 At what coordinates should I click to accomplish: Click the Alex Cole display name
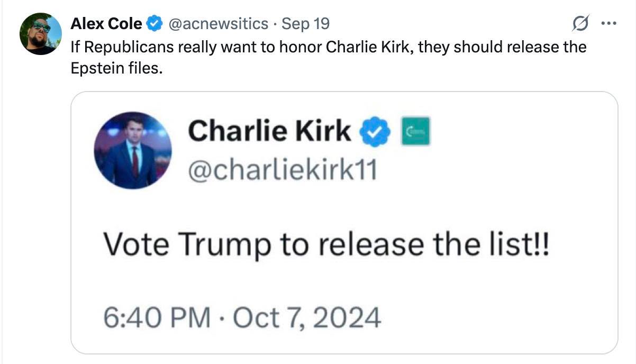tap(106, 24)
